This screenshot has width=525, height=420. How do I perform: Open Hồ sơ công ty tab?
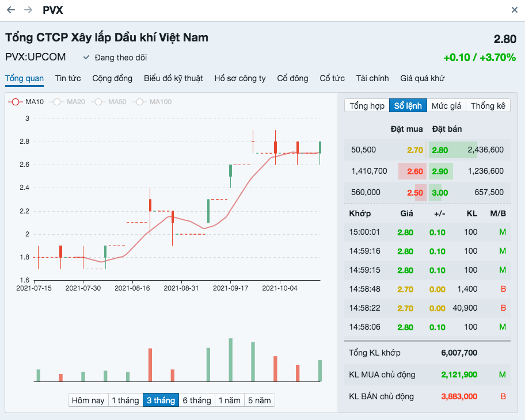coord(240,78)
